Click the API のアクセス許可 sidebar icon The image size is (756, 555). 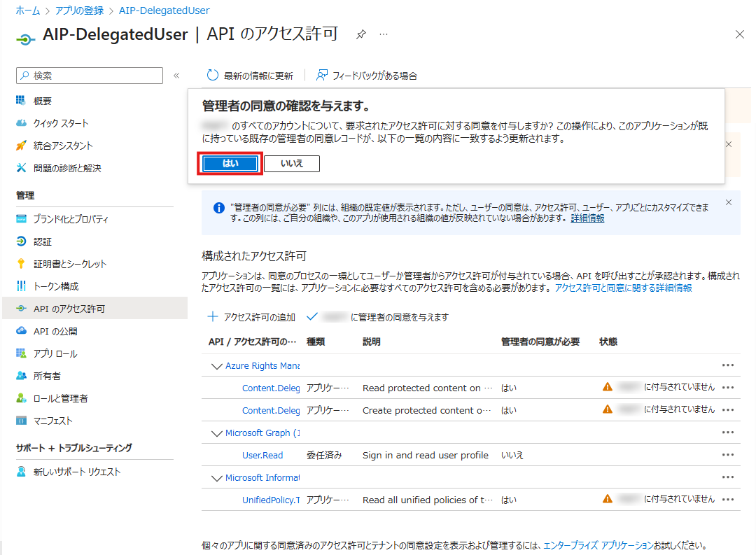click(21, 309)
